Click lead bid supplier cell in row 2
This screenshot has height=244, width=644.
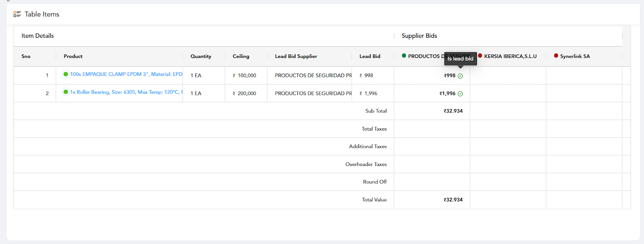310,93
